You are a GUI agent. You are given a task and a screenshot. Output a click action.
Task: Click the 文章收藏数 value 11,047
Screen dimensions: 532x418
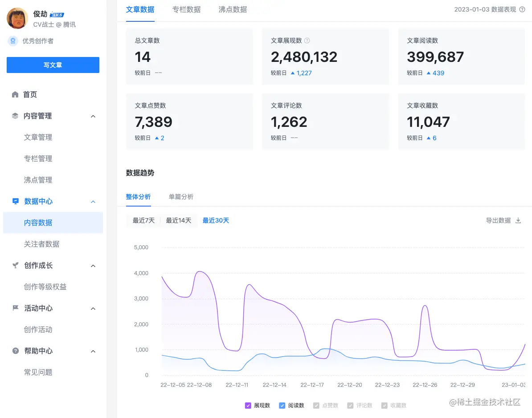pyautogui.click(x=428, y=122)
